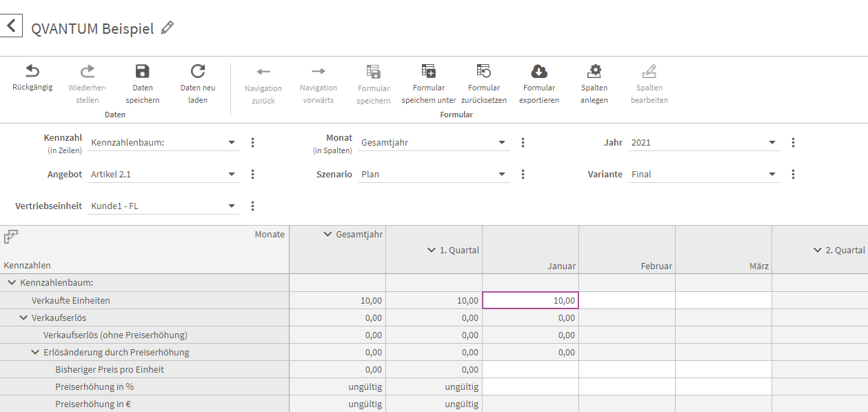Save data with Daten speichern icon

tap(142, 71)
